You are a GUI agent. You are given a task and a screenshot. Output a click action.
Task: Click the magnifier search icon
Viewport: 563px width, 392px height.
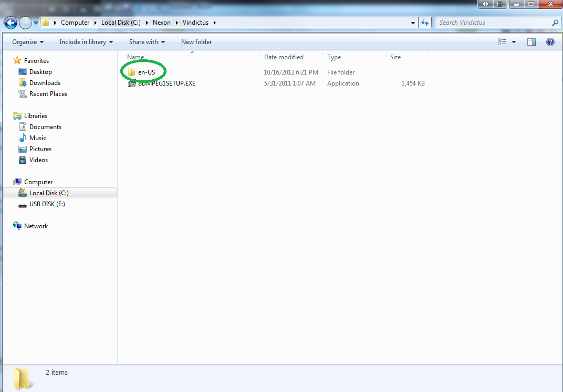[555, 23]
